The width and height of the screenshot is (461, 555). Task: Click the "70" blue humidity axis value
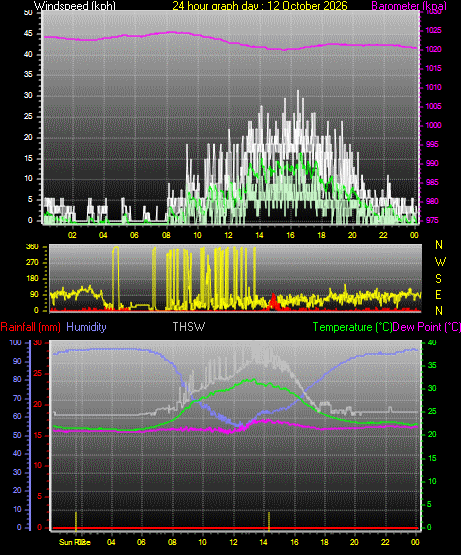(x=17, y=399)
